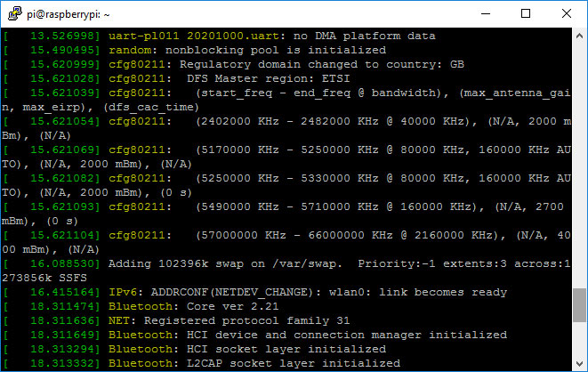This screenshot has width=588, height=372.
Task: Click the scrollbar down arrow
Action: point(579,363)
